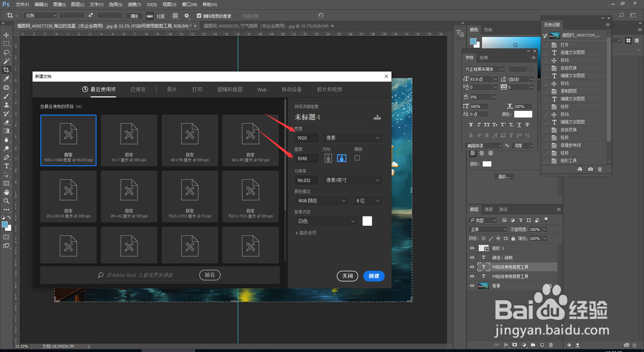Screen dimensions: 644x352
Task: Open the 比例 crop ratio dropdown
Action: point(41,15)
